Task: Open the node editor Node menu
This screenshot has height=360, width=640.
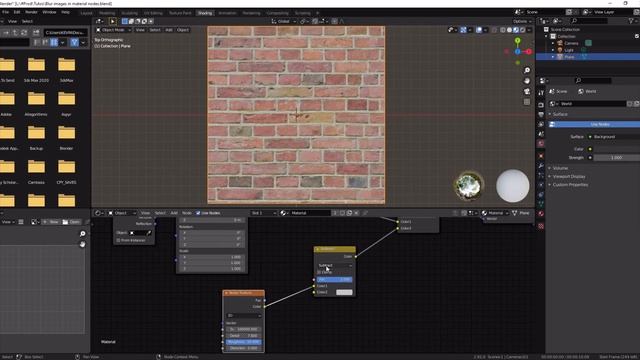Action: click(187, 213)
